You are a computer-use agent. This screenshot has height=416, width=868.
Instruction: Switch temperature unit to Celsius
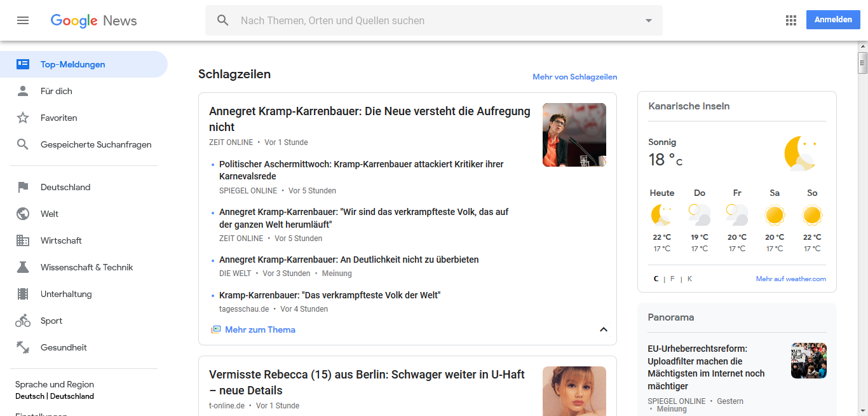pyautogui.click(x=656, y=279)
